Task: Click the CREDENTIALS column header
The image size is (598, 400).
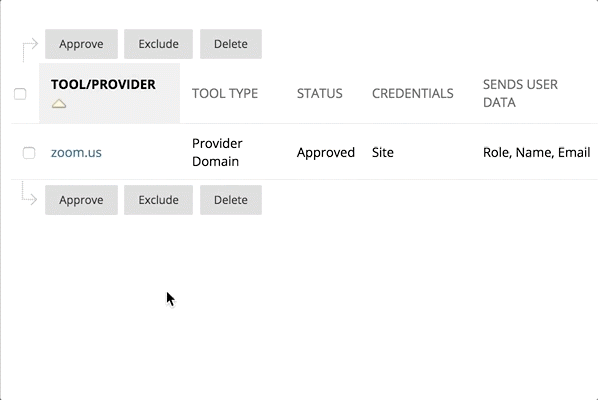Action: tap(413, 93)
